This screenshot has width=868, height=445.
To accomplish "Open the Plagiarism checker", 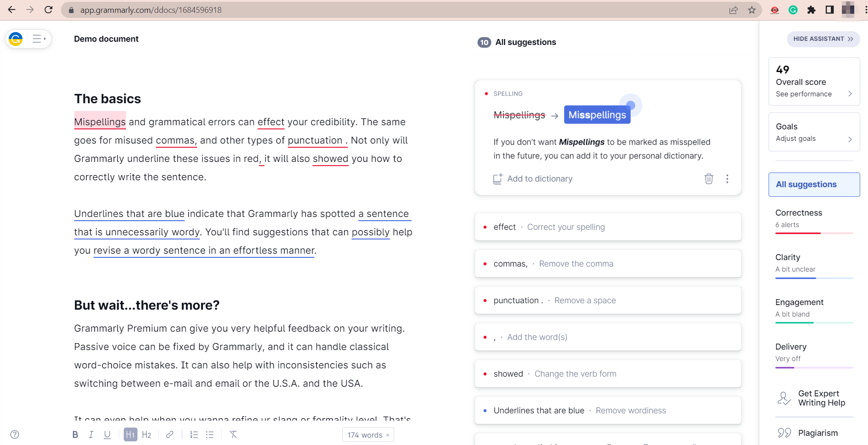I will (814, 433).
